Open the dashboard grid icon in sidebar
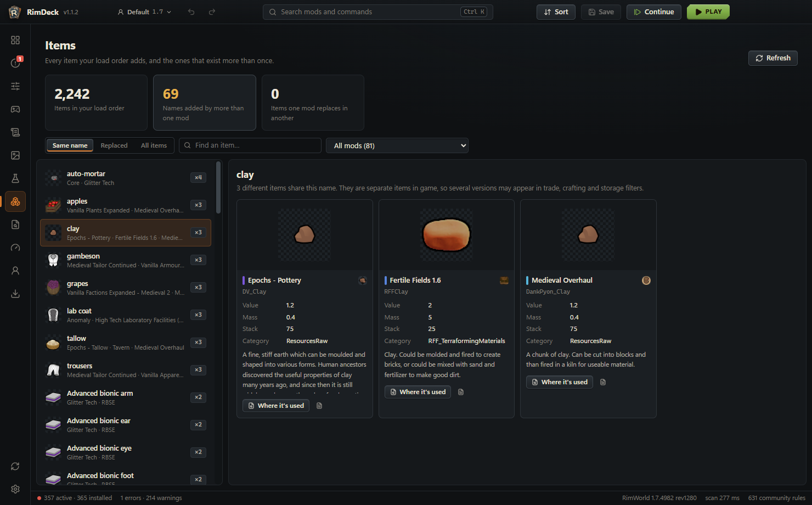The image size is (812, 505). [15, 40]
